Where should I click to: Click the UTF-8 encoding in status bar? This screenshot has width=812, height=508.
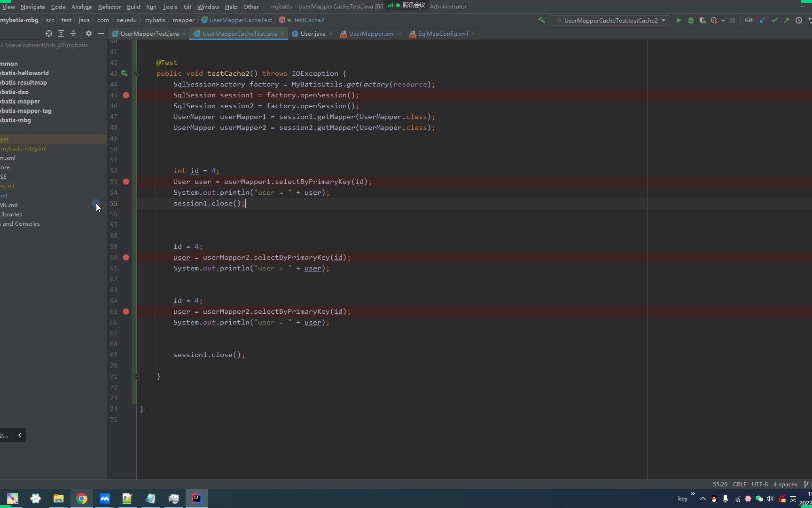point(759,484)
